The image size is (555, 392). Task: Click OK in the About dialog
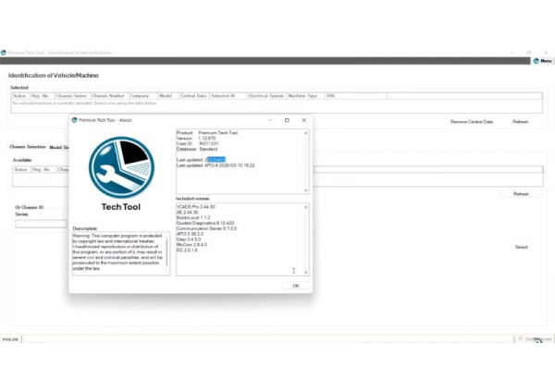pos(295,286)
